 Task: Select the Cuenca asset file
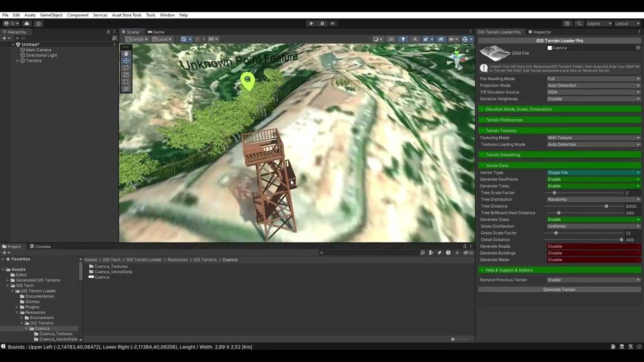[x=99, y=277]
